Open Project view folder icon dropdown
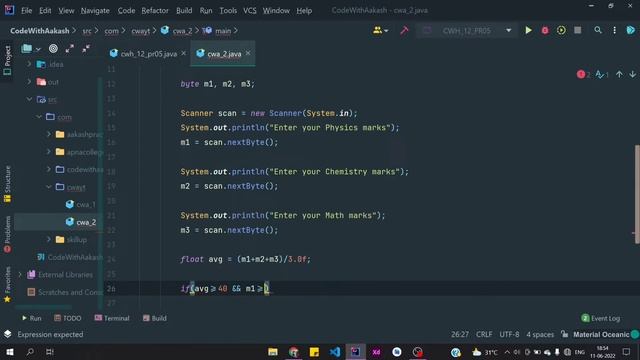This screenshot has height=360, width=640. point(31,49)
